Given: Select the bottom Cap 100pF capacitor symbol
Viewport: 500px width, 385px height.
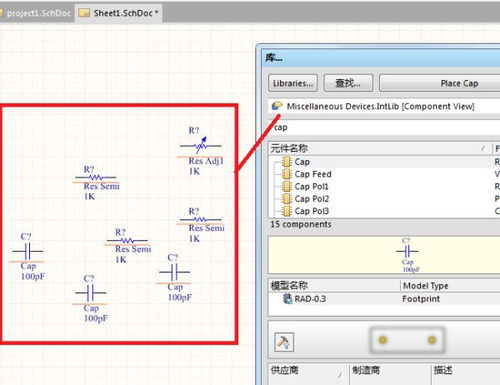Looking at the screenshot, I should [91, 293].
